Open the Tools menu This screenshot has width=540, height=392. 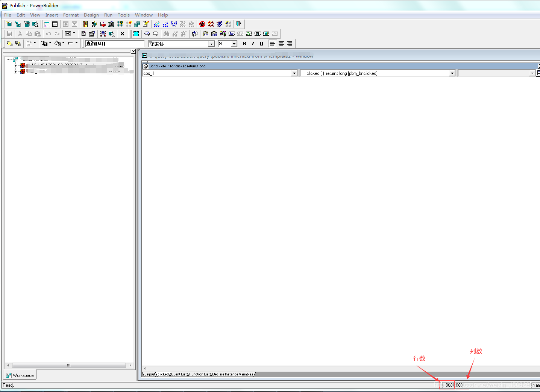point(124,15)
